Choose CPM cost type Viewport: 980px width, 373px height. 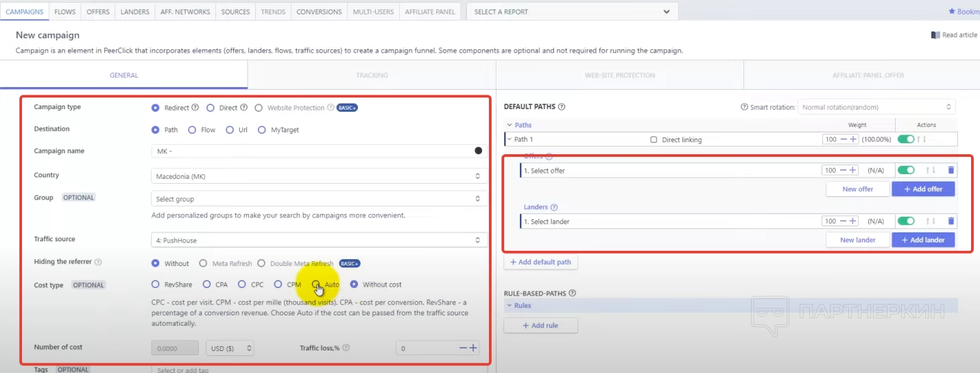click(x=278, y=284)
